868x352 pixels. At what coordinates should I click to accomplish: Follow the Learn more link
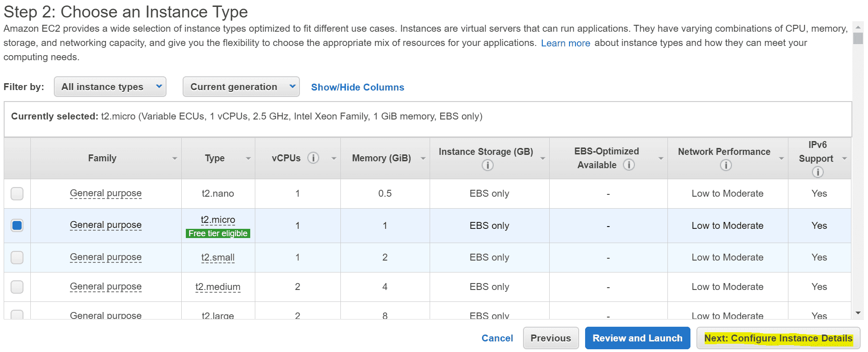565,43
